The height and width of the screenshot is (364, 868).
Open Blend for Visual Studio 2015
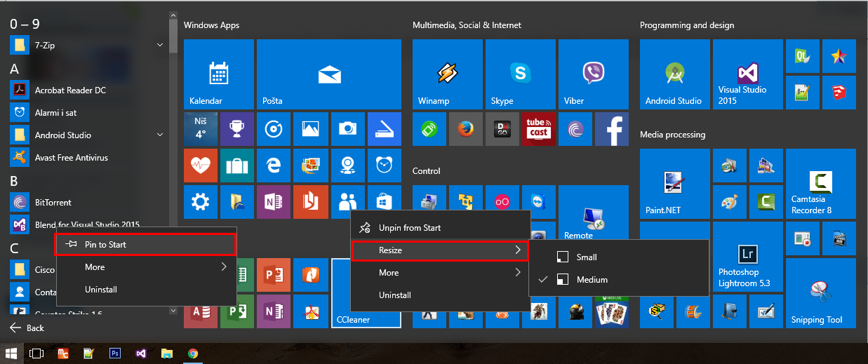[88, 225]
